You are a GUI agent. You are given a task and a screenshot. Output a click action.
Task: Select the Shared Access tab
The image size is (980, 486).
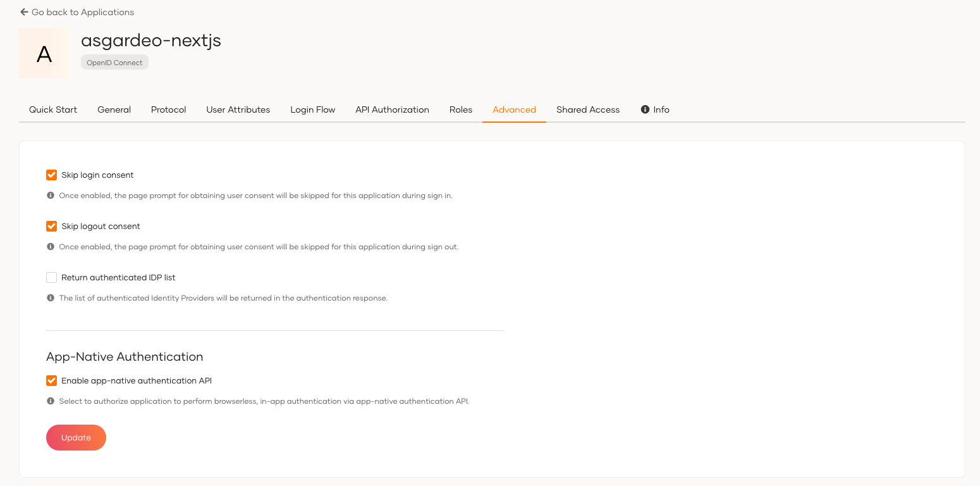[x=588, y=109]
